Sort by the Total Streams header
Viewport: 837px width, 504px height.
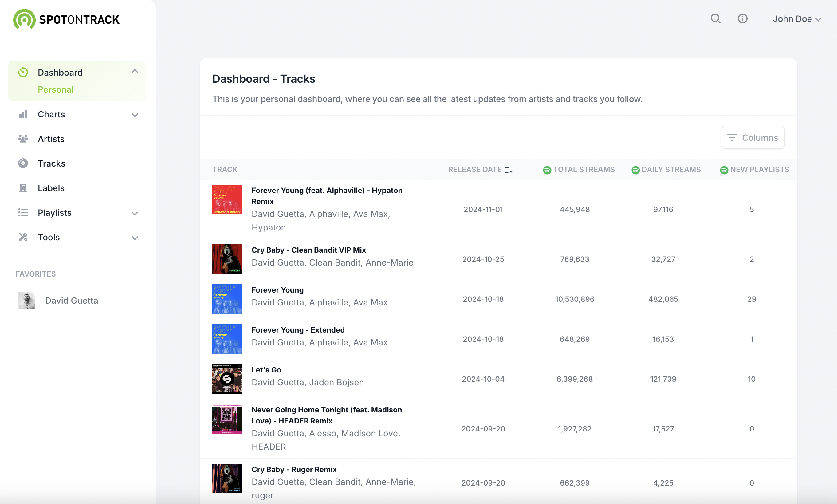584,169
